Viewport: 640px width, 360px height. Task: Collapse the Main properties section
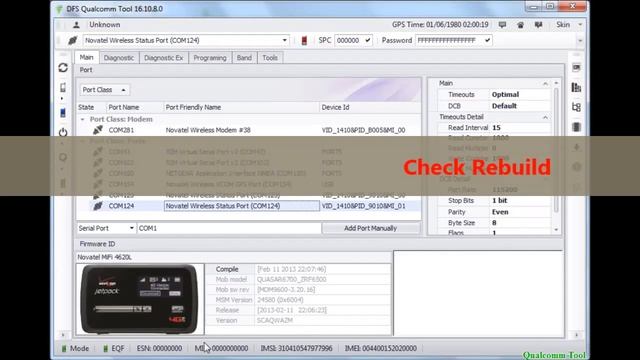545,84
